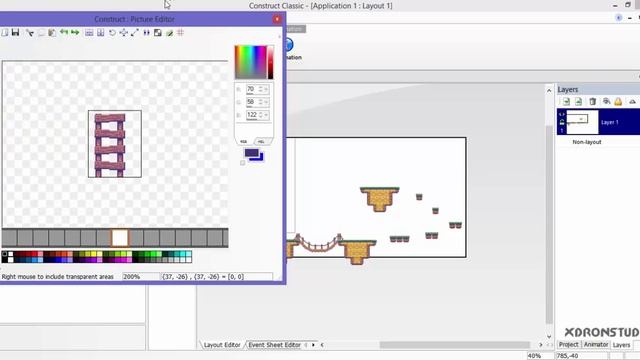Click the green pencil icon in Picture Editor
The height and width of the screenshot is (360, 640).
(169, 33)
